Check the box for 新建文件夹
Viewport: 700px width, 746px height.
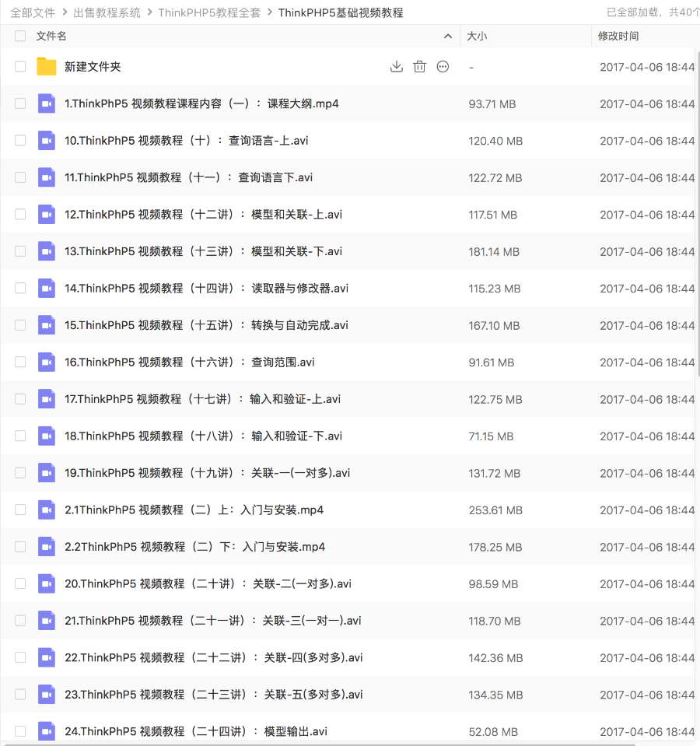click(x=20, y=67)
